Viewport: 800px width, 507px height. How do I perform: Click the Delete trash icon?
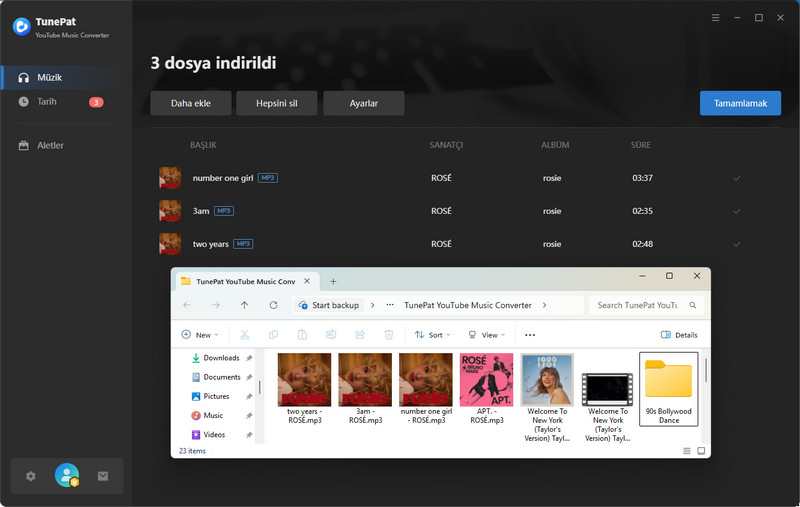pyautogui.click(x=389, y=335)
